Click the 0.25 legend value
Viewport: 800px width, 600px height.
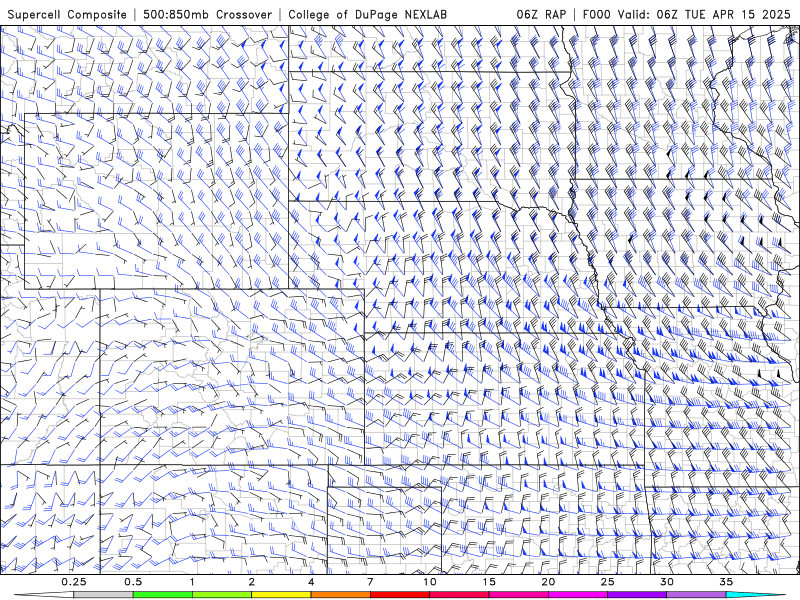pyautogui.click(x=74, y=582)
